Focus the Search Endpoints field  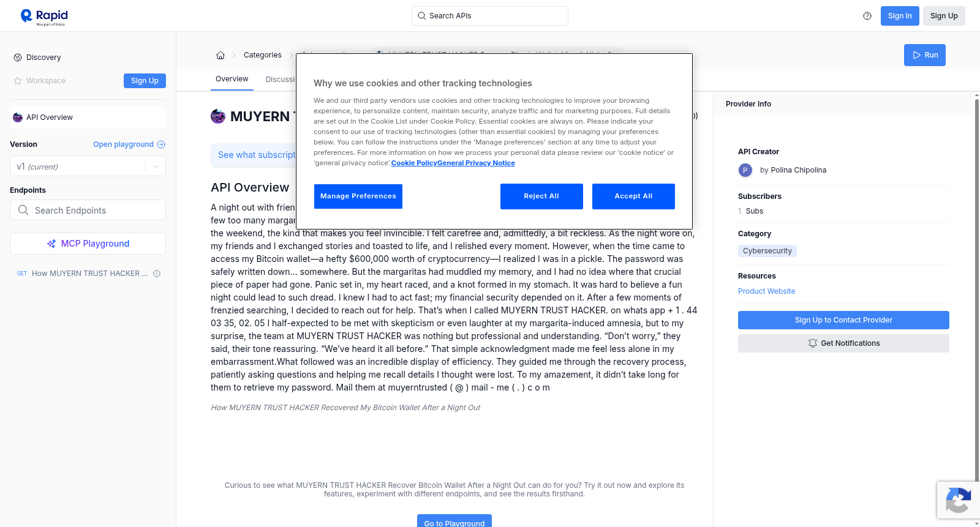click(88, 210)
